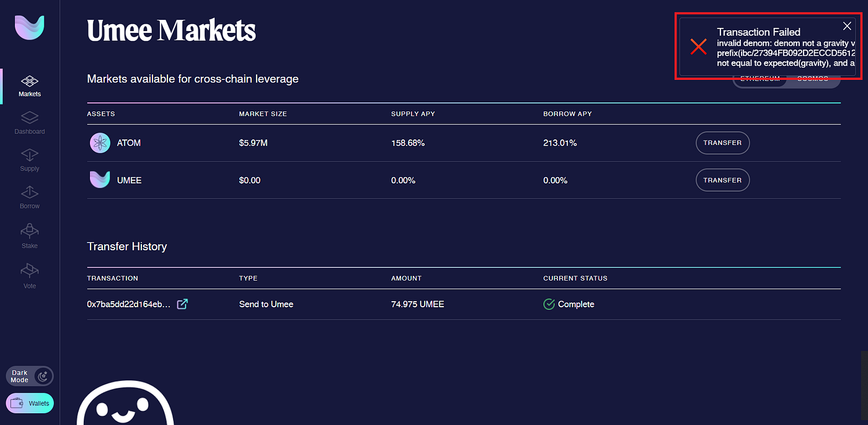Toggle the Dark Mode switch
Image resolution: width=868 pixels, height=425 pixels.
click(x=30, y=376)
